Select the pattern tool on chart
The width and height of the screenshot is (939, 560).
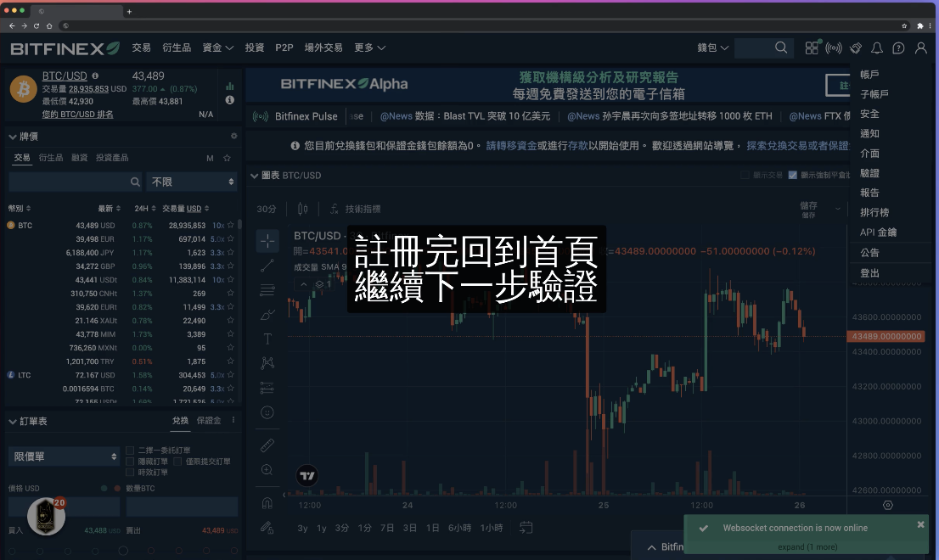(x=267, y=363)
